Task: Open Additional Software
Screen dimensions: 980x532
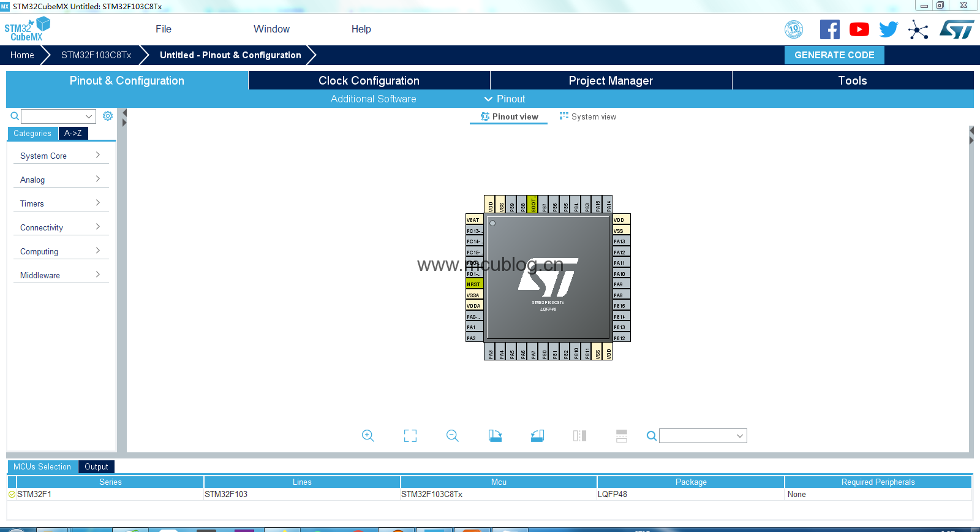Action: (373, 99)
